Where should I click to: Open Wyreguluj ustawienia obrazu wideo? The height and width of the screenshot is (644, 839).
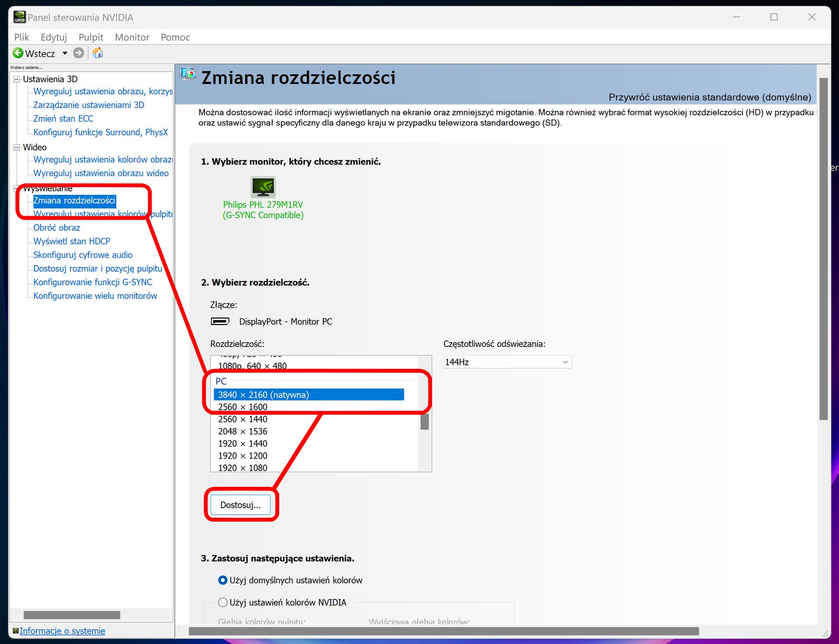tap(101, 173)
